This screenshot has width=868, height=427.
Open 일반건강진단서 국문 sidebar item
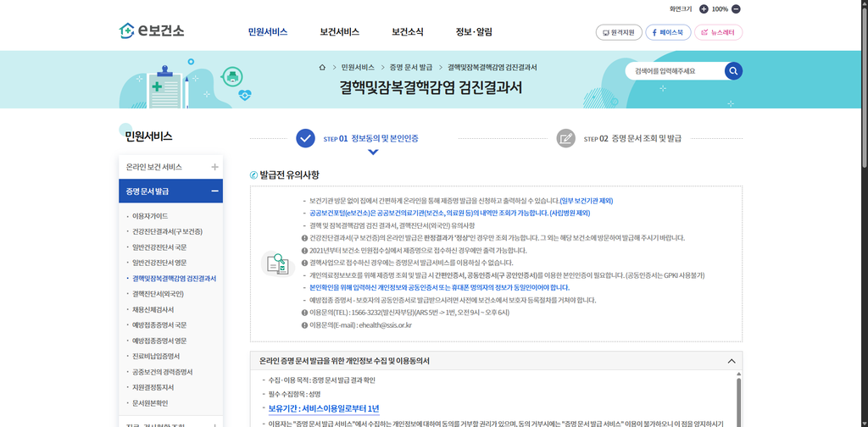pyautogui.click(x=159, y=247)
